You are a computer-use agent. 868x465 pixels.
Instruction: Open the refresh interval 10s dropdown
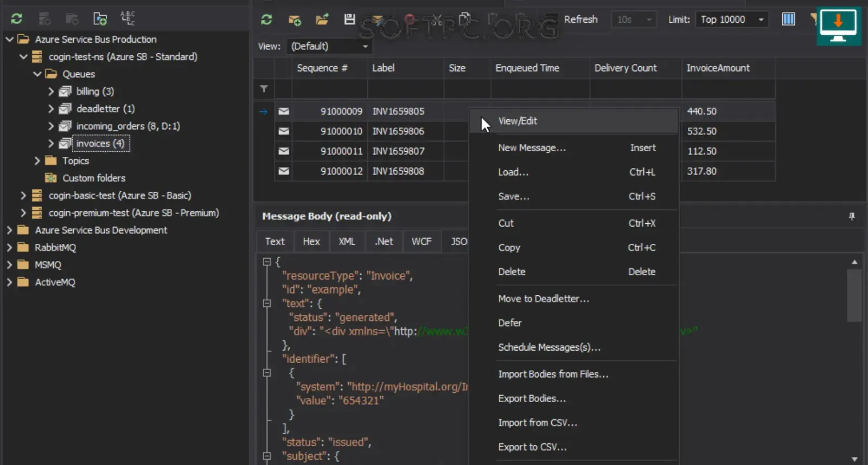pyautogui.click(x=649, y=20)
